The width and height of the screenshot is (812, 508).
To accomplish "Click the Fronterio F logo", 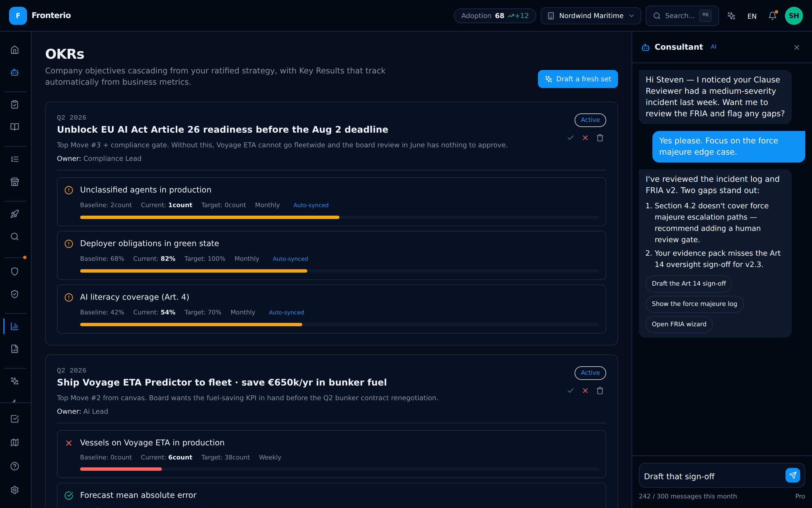I will tap(18, 16).
